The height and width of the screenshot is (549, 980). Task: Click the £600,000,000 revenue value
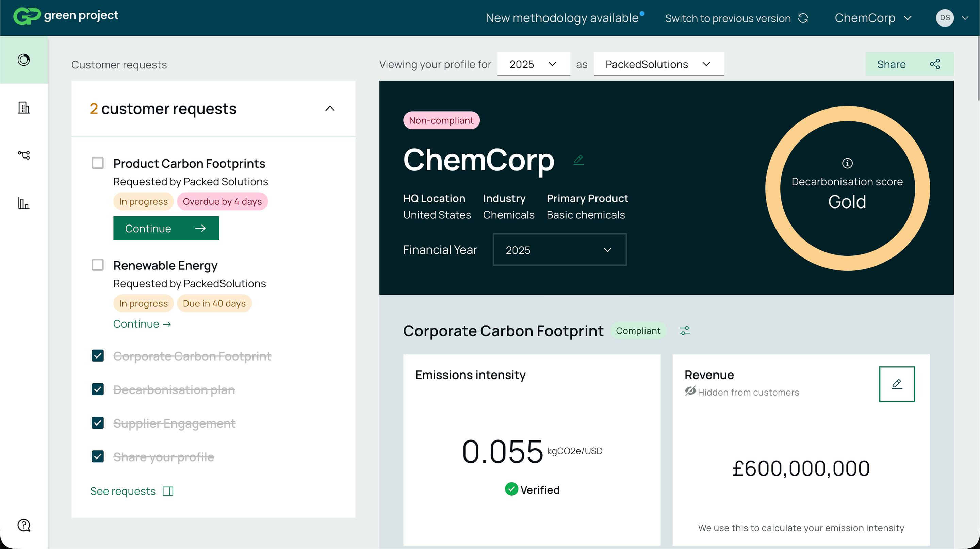[x=801, y=468]
